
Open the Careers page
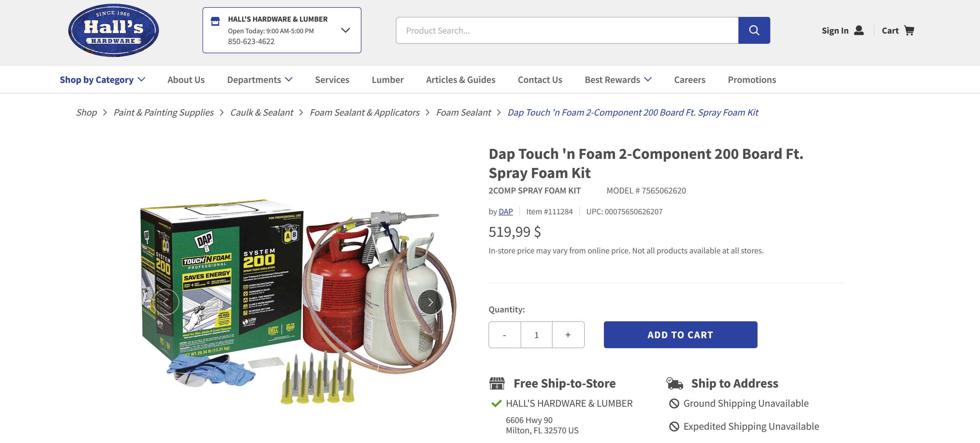pos(690,80)
